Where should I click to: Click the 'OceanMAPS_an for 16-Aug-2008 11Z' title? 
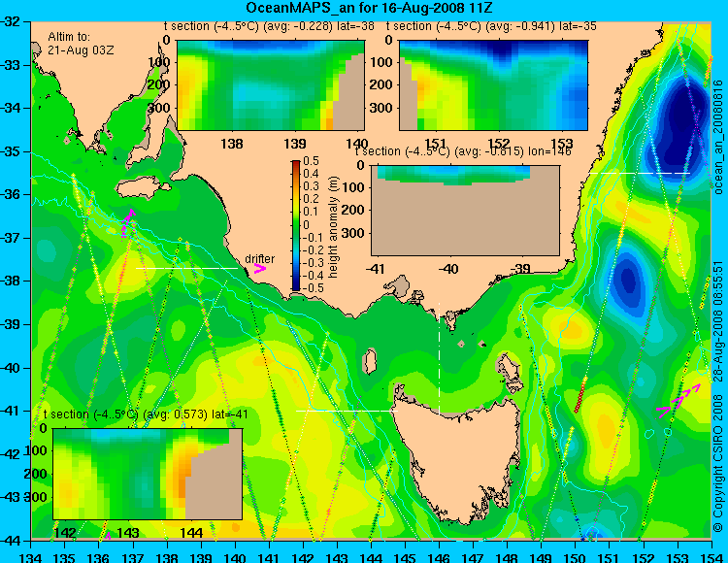pyautogui.click(x=369, y=8)
